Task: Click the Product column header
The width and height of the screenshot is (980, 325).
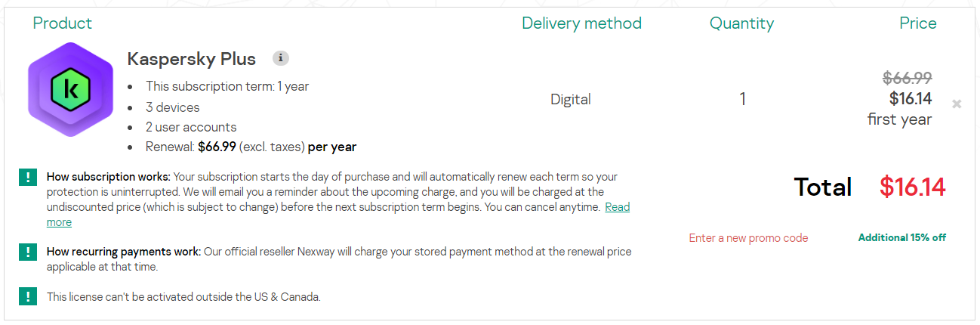Action: [x=62, y=23]
